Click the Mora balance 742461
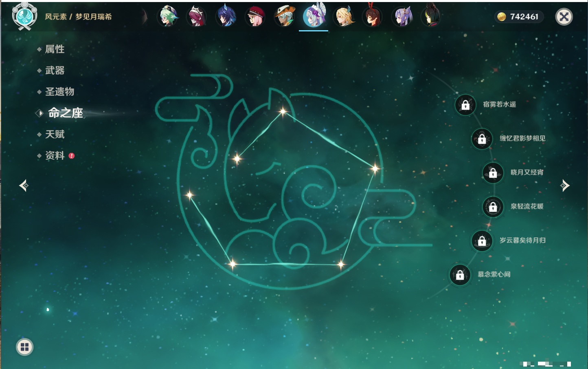The height and width of the screenshot is (369, 588). click(524, 17)
